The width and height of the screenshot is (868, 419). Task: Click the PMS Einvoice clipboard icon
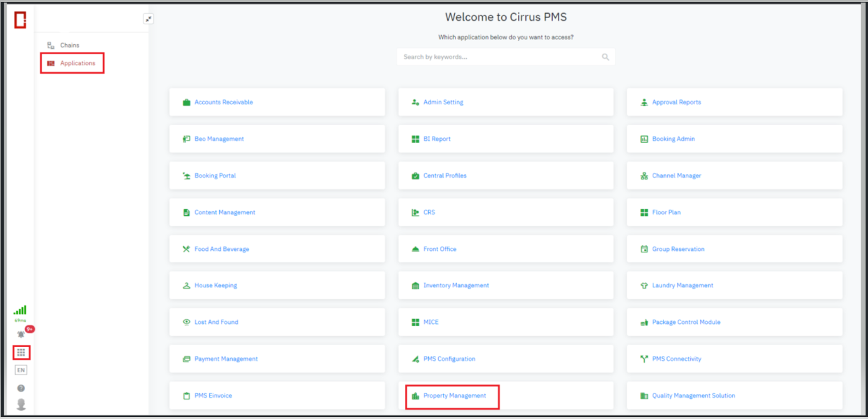pyautogui.click(x=186, y=396)
